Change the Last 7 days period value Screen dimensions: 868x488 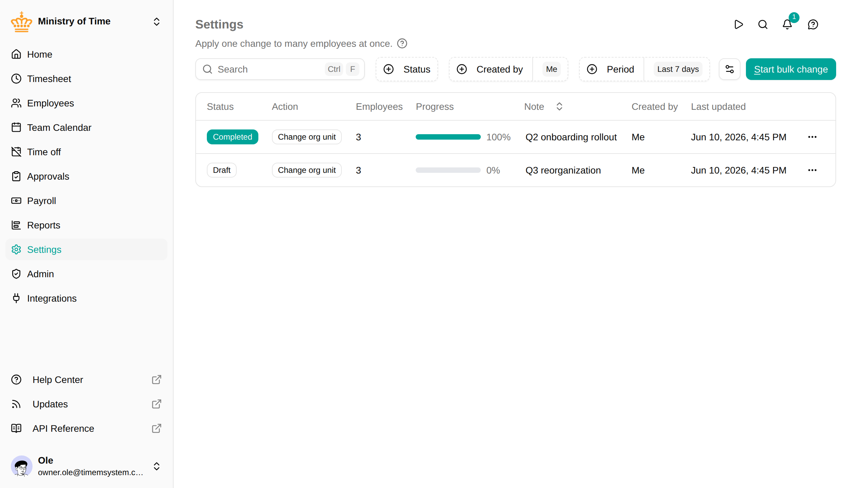click(678, 69)
